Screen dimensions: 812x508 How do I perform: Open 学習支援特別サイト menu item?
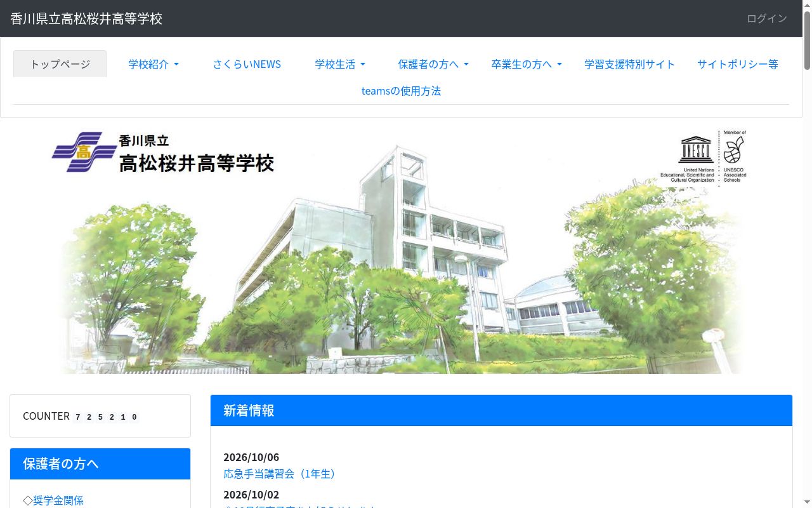630,64
